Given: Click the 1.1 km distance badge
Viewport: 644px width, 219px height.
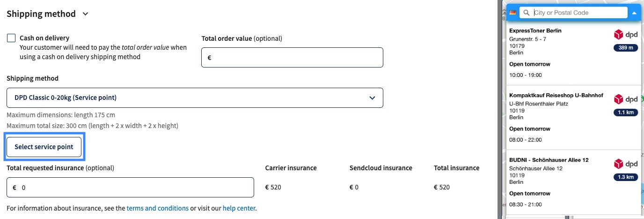Looking at the screenshot, I should (626, 113).
